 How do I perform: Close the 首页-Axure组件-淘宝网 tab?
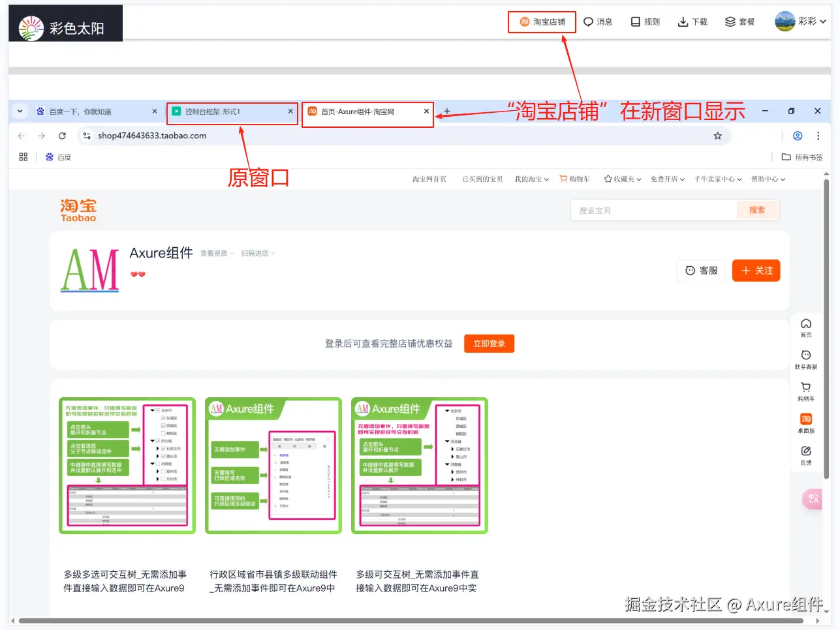(426, 112)
